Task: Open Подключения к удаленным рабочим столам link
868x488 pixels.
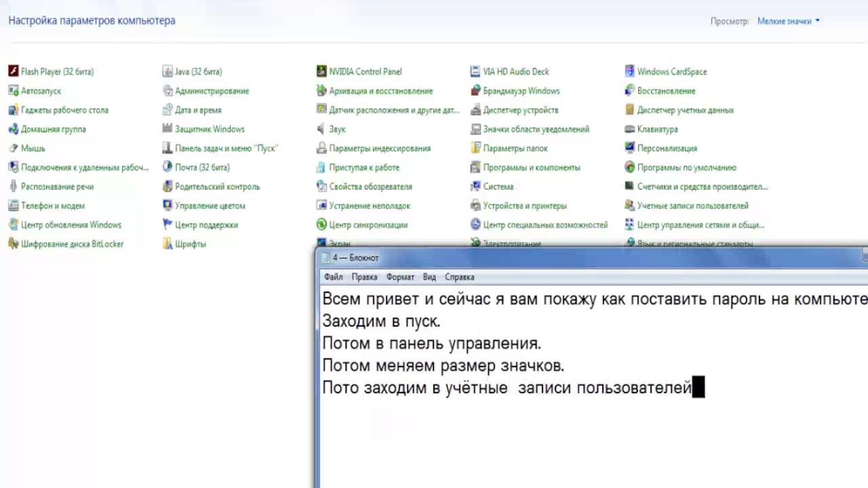Action: coord(85,167)
